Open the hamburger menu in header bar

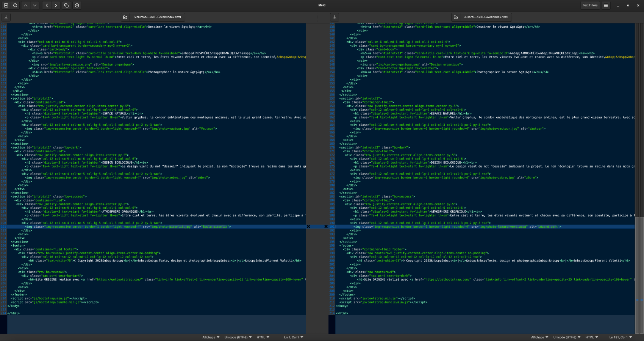click(x=606, y=5)
